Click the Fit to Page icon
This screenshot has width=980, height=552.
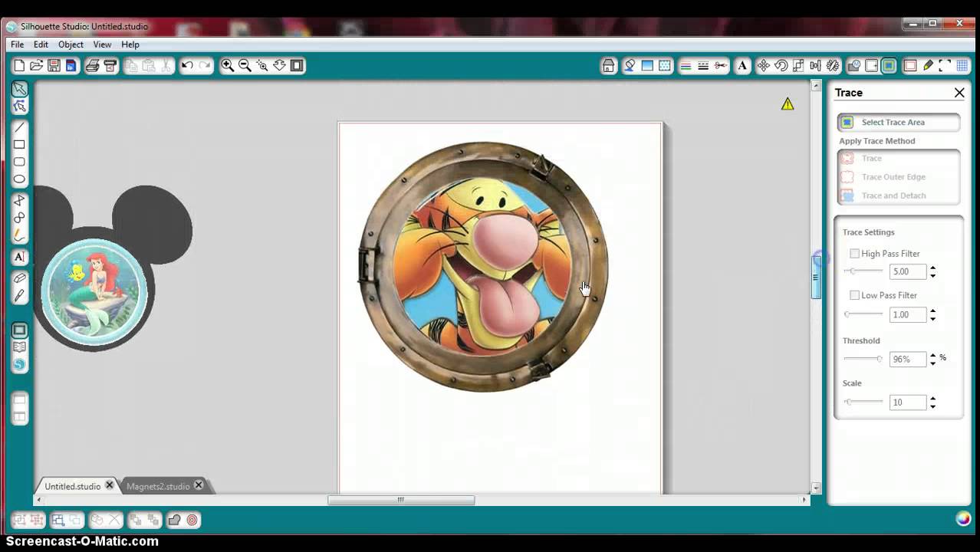297,66
